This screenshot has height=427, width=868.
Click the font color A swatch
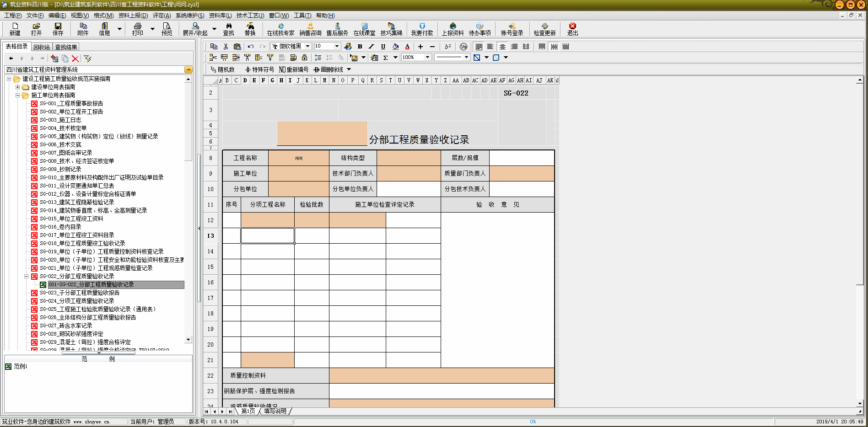pyautogui.click(x=407, y=46)
